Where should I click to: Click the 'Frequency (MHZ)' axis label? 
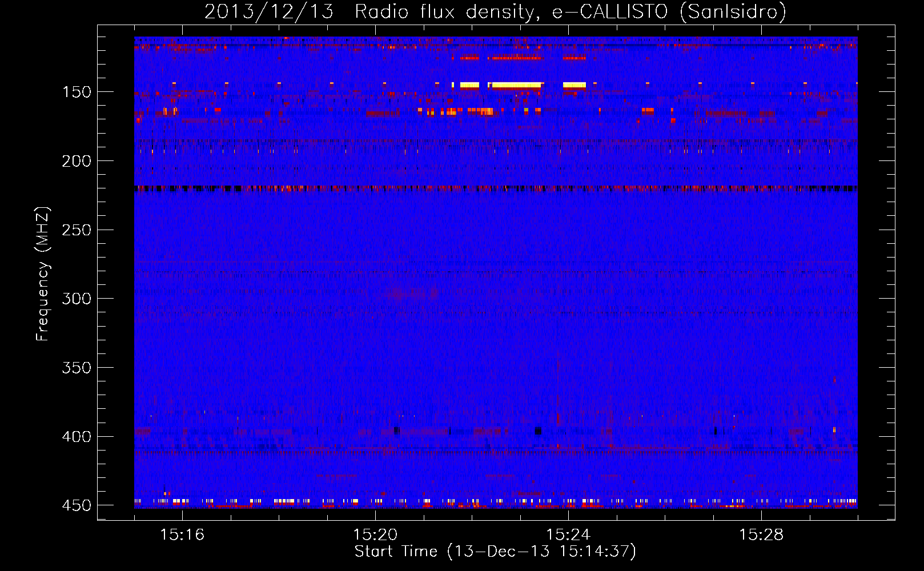coord(43,274)
